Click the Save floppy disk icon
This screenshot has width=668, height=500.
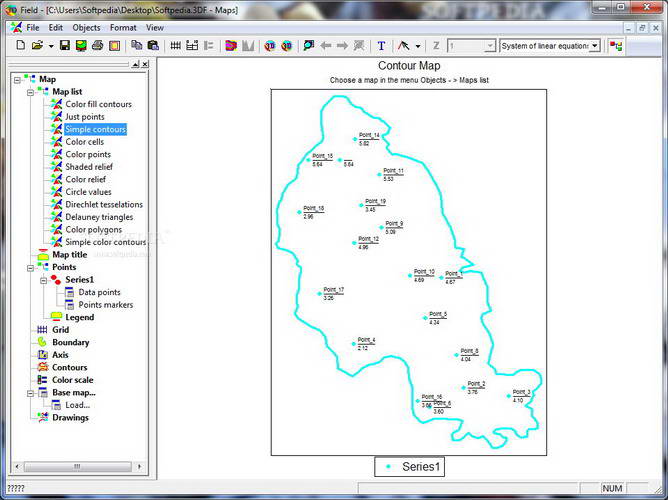click(65, 46)
